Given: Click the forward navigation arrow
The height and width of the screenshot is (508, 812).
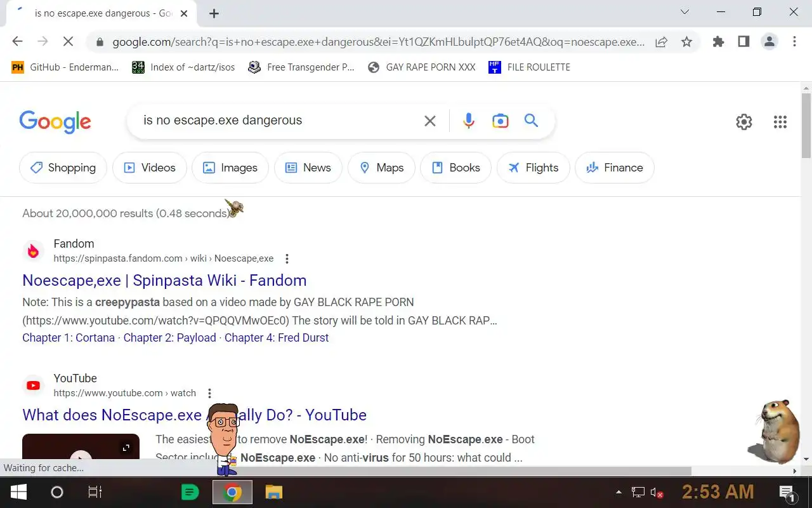Looking at the screenshot, I should (43, 42).
